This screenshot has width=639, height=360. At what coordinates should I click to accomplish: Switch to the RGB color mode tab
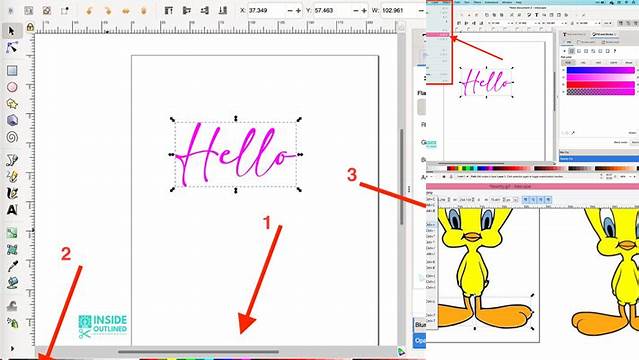pos(568,62)
